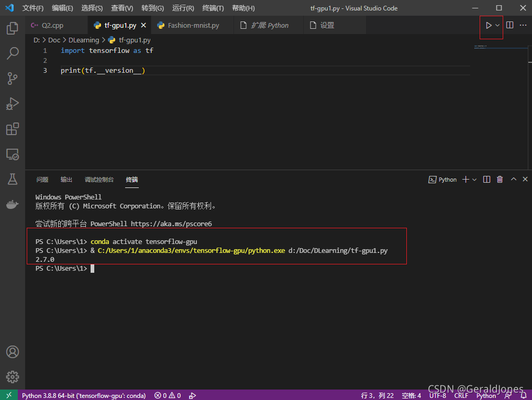532x400 pixels.
Task: Open the remote window indicator
Action: coord(9,395)
